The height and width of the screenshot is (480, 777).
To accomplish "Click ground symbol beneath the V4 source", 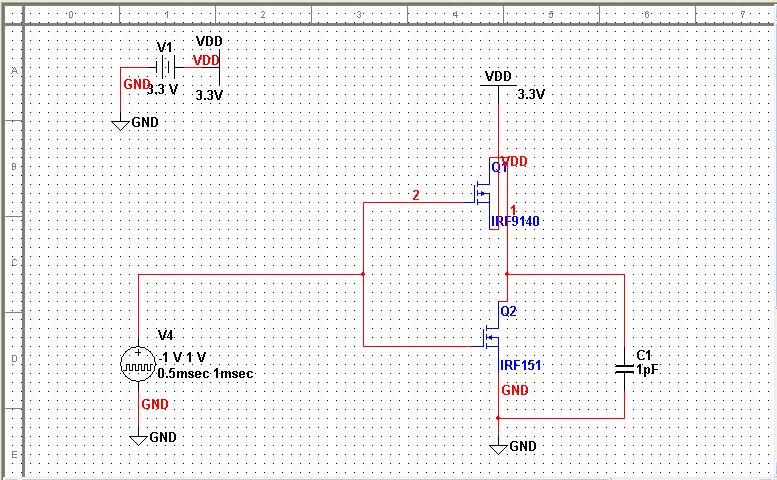I will (x=138, y=440).
